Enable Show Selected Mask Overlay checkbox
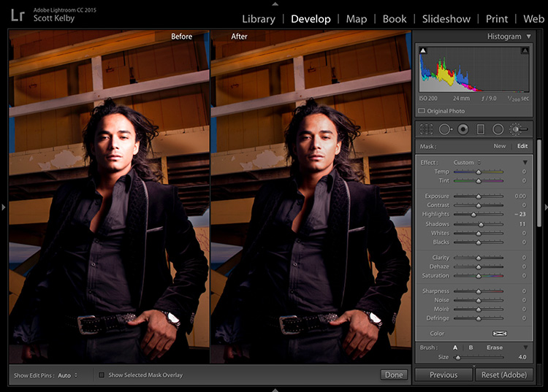548x392 pixels. click(x=102, y=375)
